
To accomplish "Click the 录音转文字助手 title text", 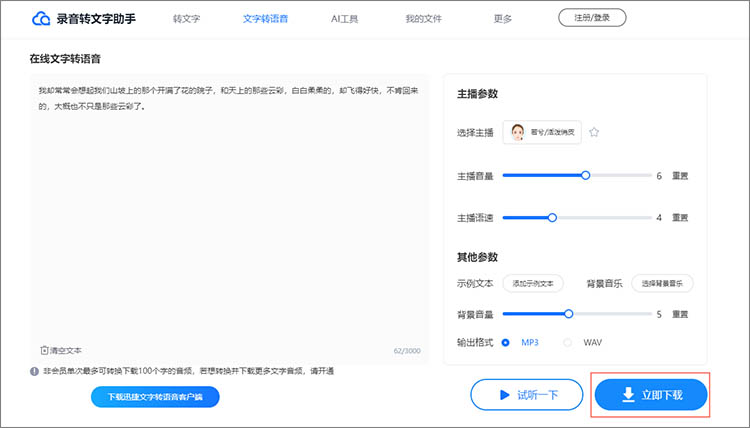I will coord(96,19).
